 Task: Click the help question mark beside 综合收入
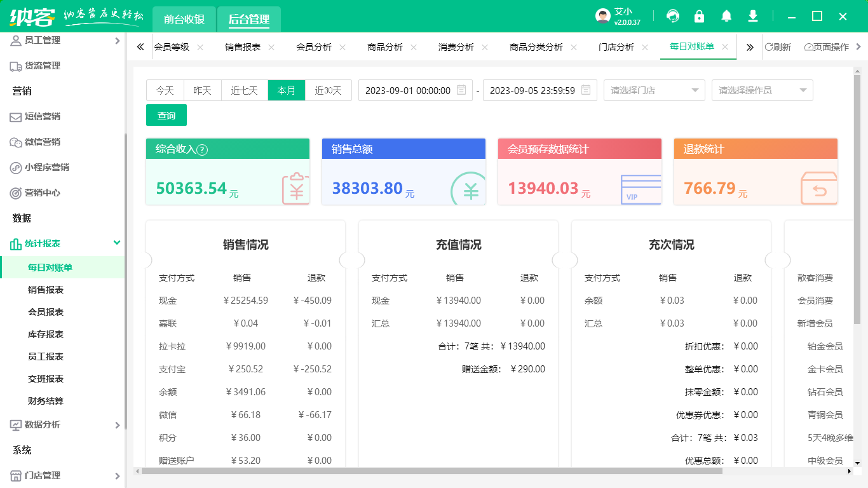point(202,150)
